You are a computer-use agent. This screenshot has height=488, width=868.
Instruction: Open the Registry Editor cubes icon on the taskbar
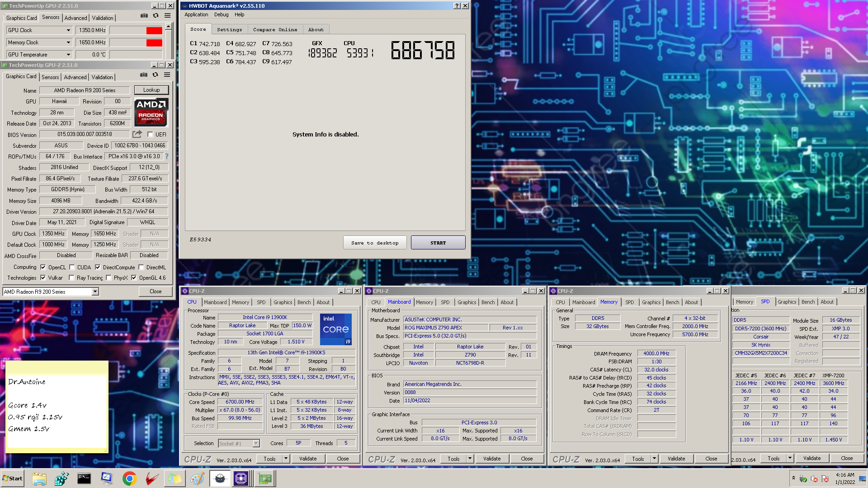(x=61, y=479)
